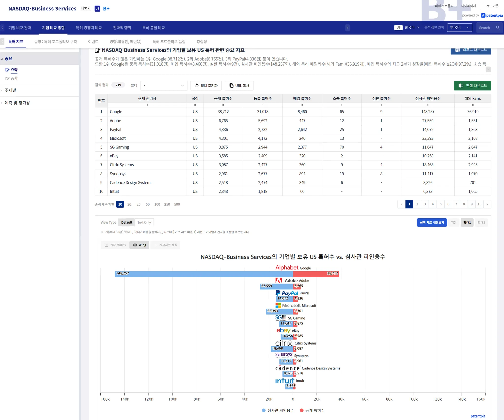
Task: Select the Text Only view type
Action: point(144,222)
